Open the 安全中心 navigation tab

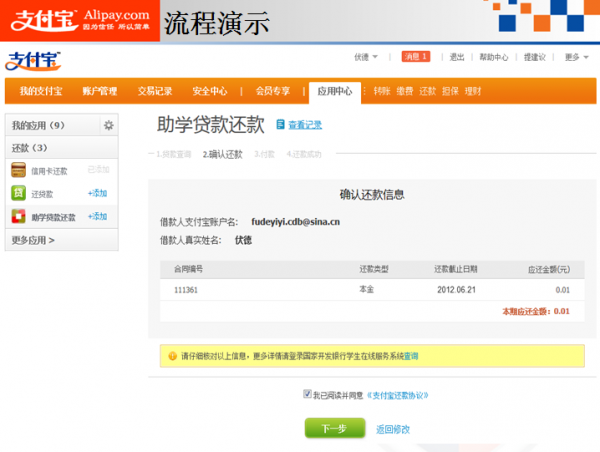click(210, 92)
